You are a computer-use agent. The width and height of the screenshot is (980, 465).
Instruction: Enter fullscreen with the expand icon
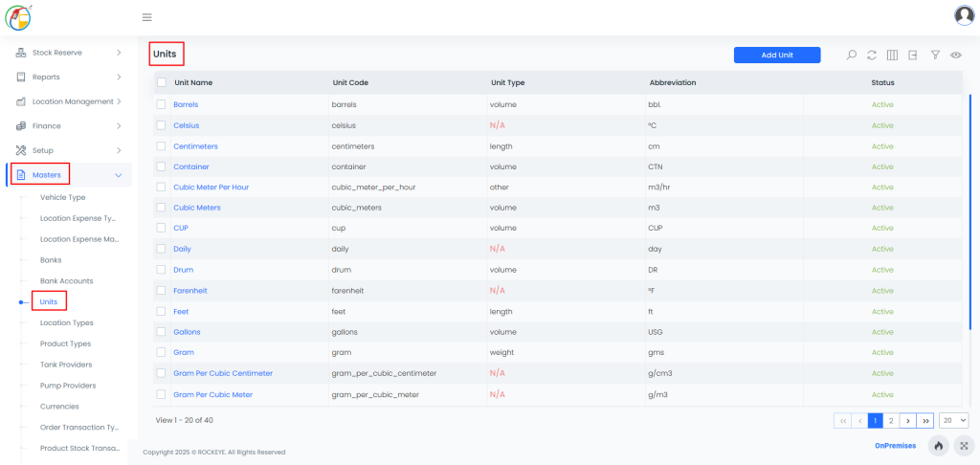click(961, 446)
